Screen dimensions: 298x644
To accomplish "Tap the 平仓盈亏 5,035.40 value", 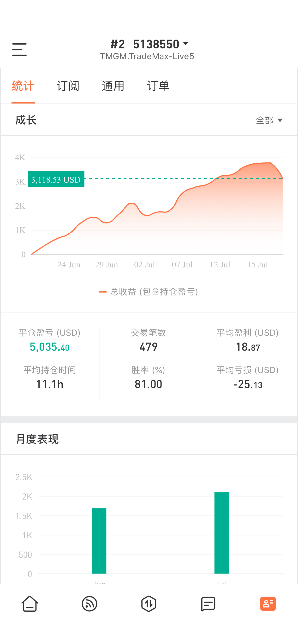I will [50, 347].
